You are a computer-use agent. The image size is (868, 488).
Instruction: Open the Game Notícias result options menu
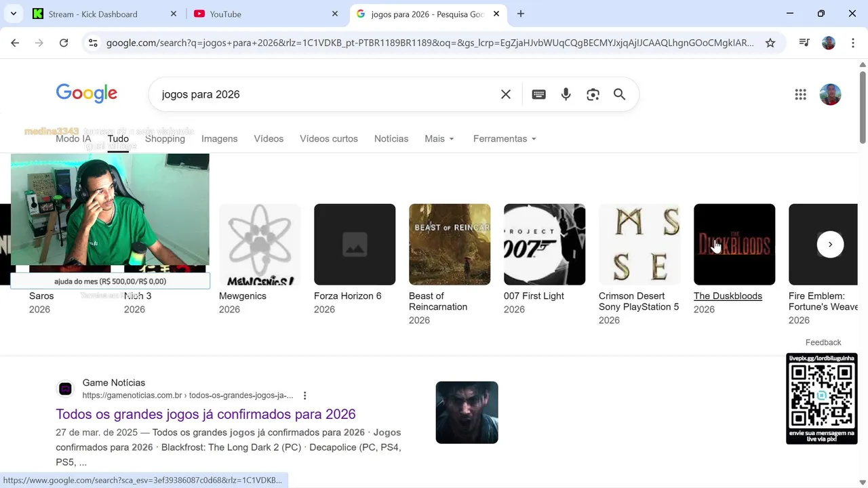point(304,395)
